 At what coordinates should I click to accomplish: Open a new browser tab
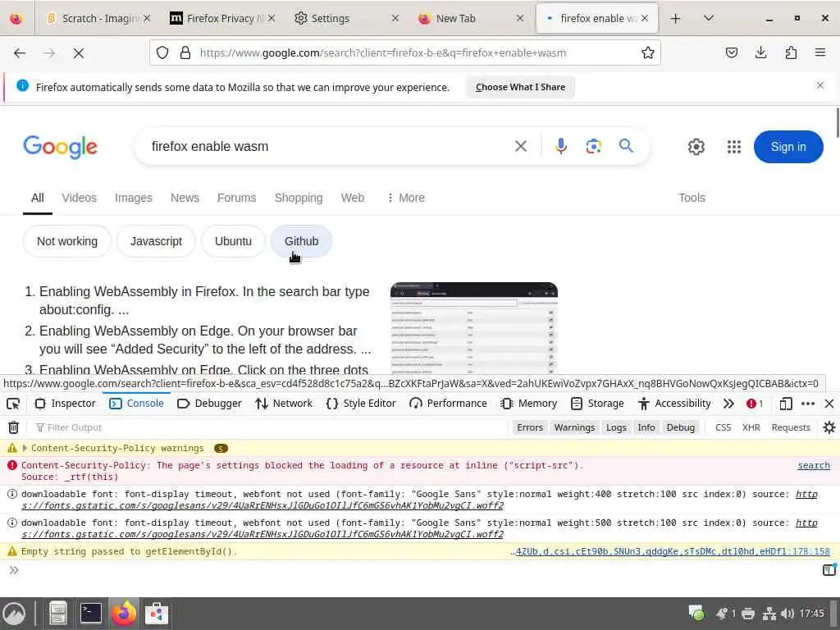pos(676,18)
